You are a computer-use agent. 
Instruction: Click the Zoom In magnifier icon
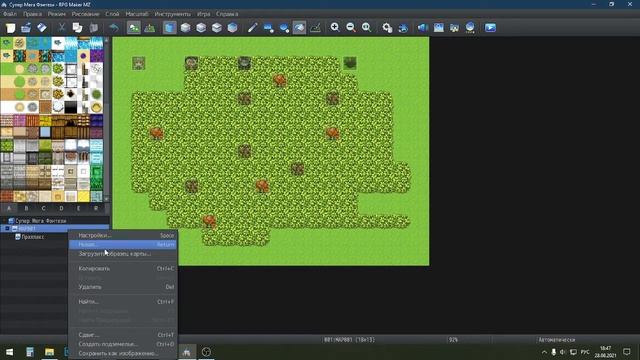coord(335,28)
